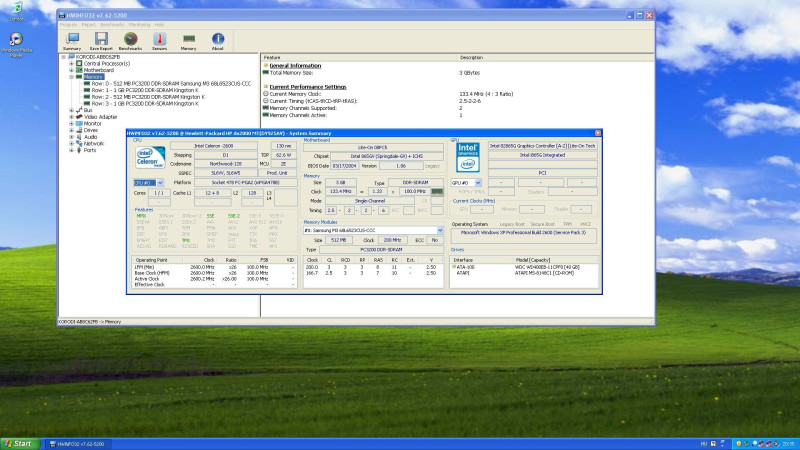Click the ATAPI CD-ROM drive row
This screenshot has width=800, height=450.
(x=524, y=273)
